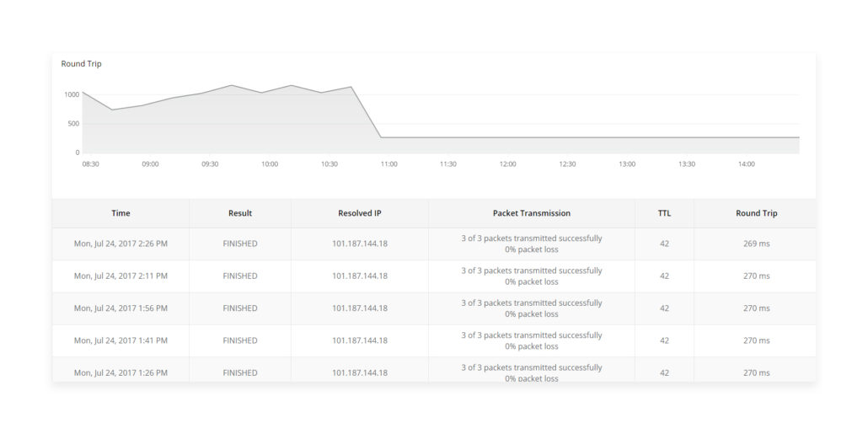Click the 14:00 chart axis label
Image resolution: width=868 pixels, height=434 pixels.
(746, 164)
